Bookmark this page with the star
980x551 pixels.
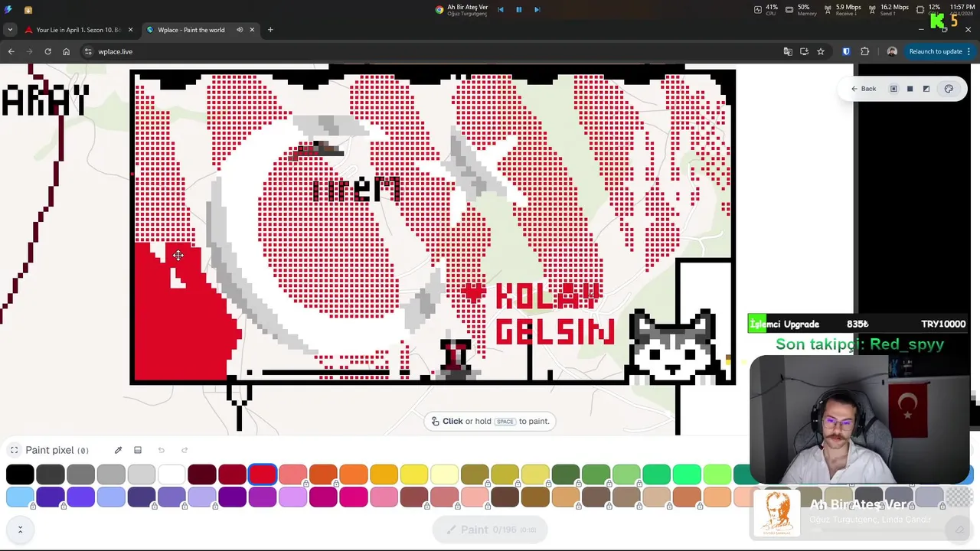click(x=821, y=51)
